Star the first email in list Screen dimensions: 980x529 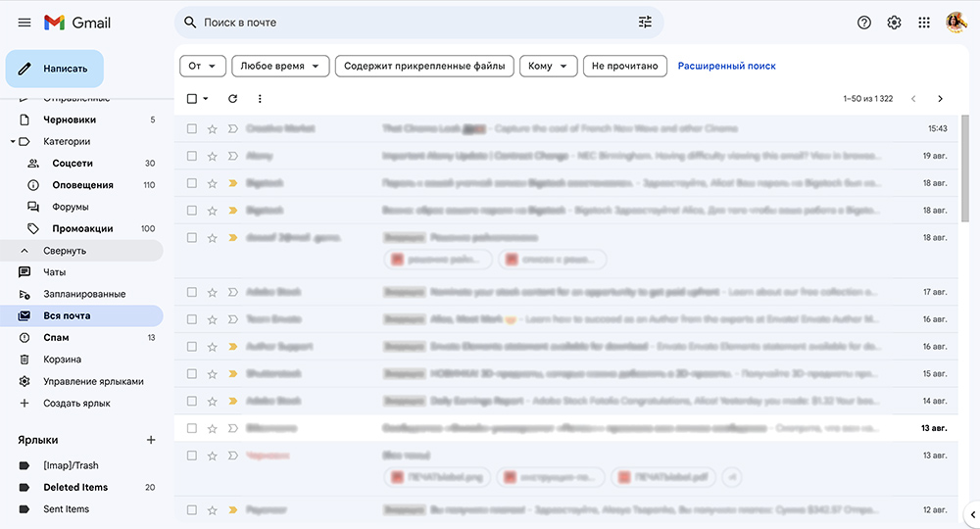pyautogui.click(x=213, y=128)
